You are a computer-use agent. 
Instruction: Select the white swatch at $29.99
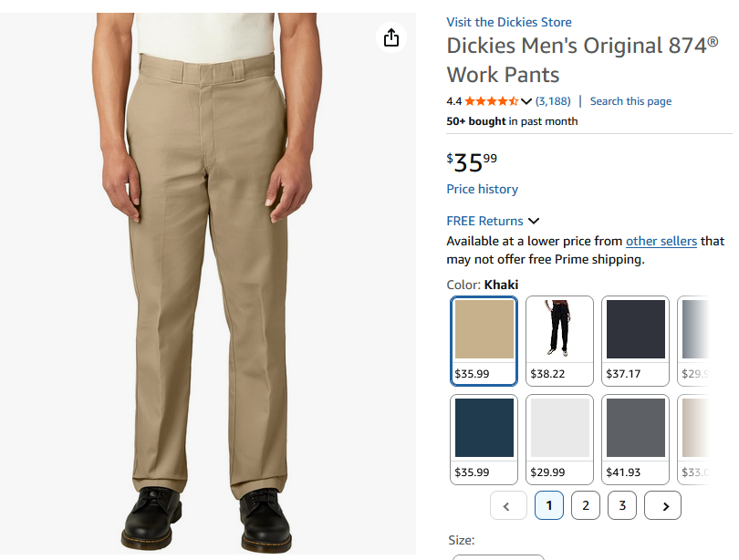pos(559,440)
